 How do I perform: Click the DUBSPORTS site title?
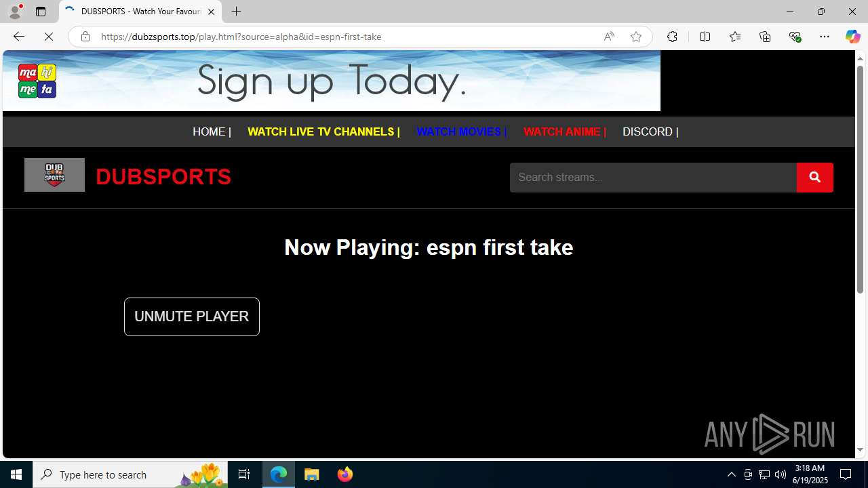163,177
